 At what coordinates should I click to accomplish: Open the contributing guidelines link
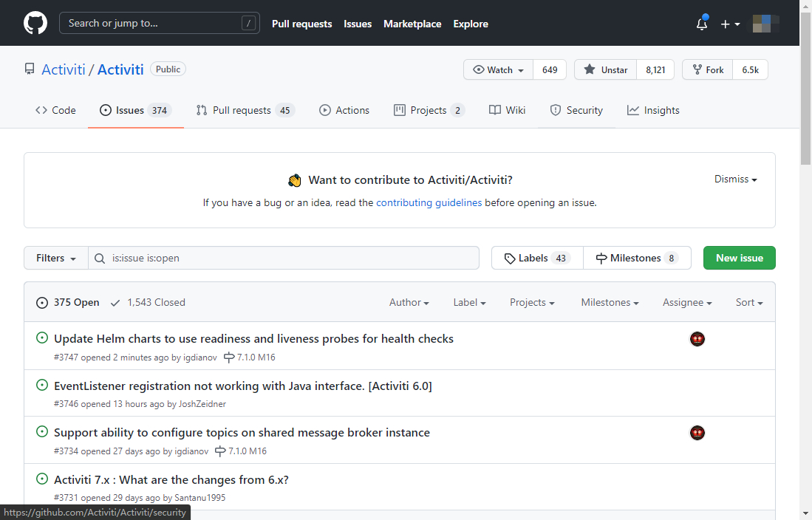[x=429, y=202]
